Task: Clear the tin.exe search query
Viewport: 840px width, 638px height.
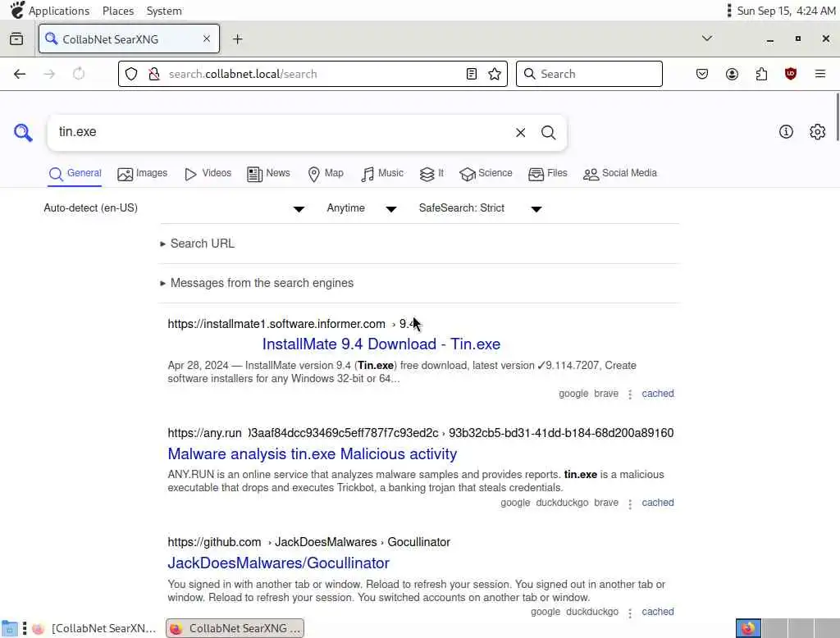Action: pos(520,132)
